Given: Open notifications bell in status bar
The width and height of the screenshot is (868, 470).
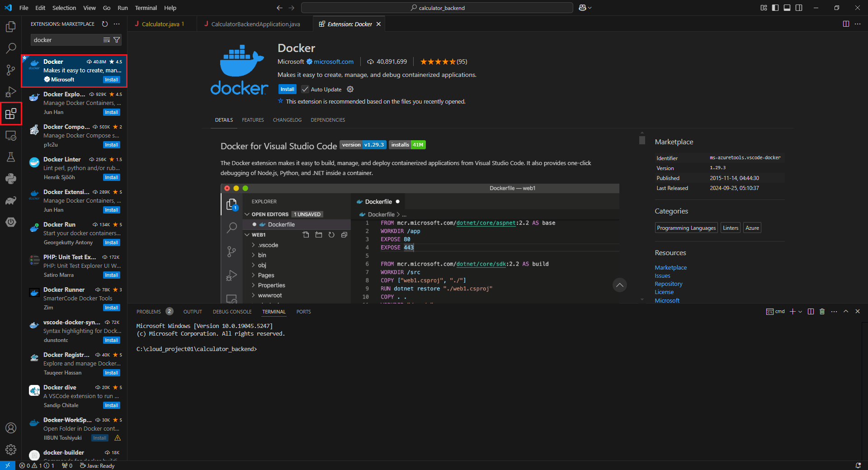Looking at the screenshot, I should click(858, 465).
